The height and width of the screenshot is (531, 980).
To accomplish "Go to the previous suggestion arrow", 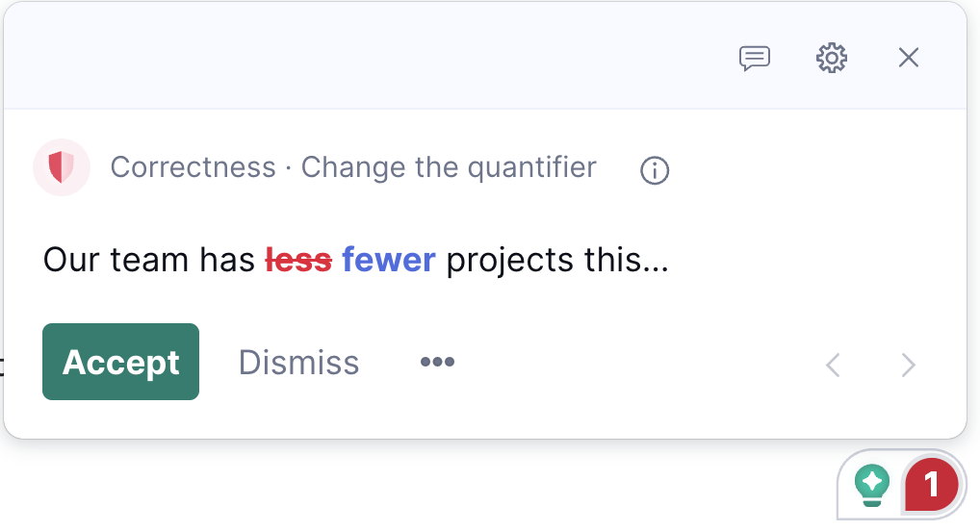I will 833,365.
